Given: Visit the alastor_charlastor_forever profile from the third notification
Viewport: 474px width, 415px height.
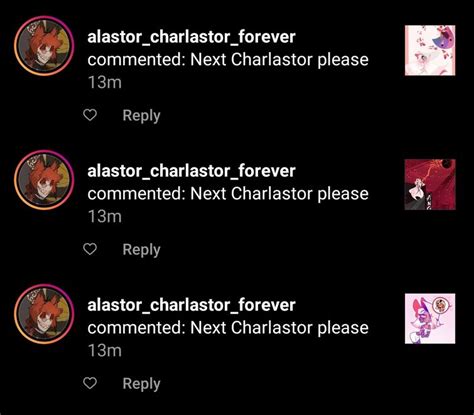Looking at the screenshot, I should click(x=191, y=305).
